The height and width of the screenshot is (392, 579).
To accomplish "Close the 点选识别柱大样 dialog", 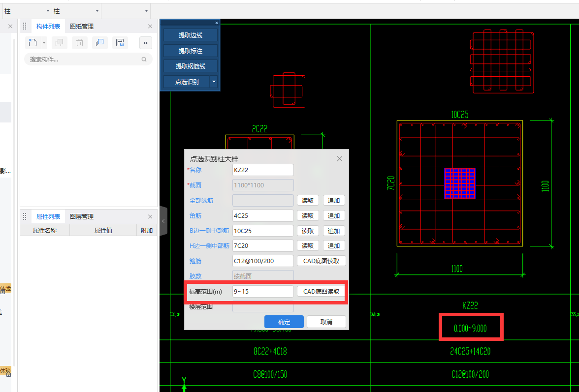I will [340, 158].
